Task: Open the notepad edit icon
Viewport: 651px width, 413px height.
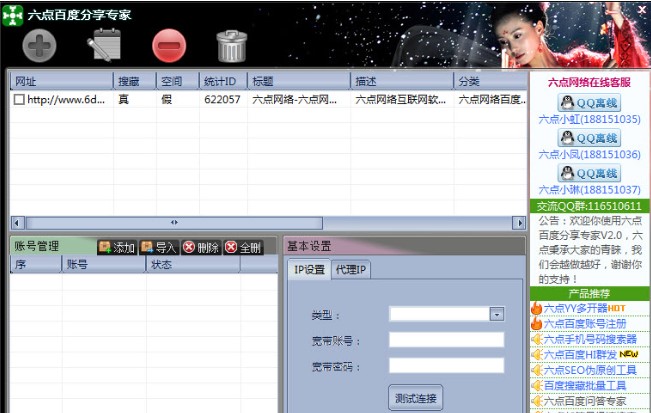Action: pos(104,45)
